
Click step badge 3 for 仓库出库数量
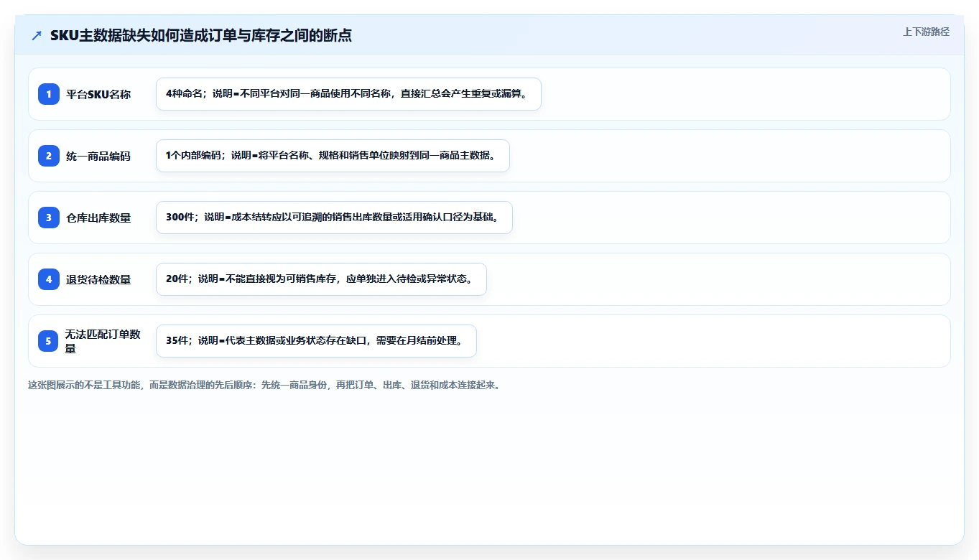coord(49,218)
